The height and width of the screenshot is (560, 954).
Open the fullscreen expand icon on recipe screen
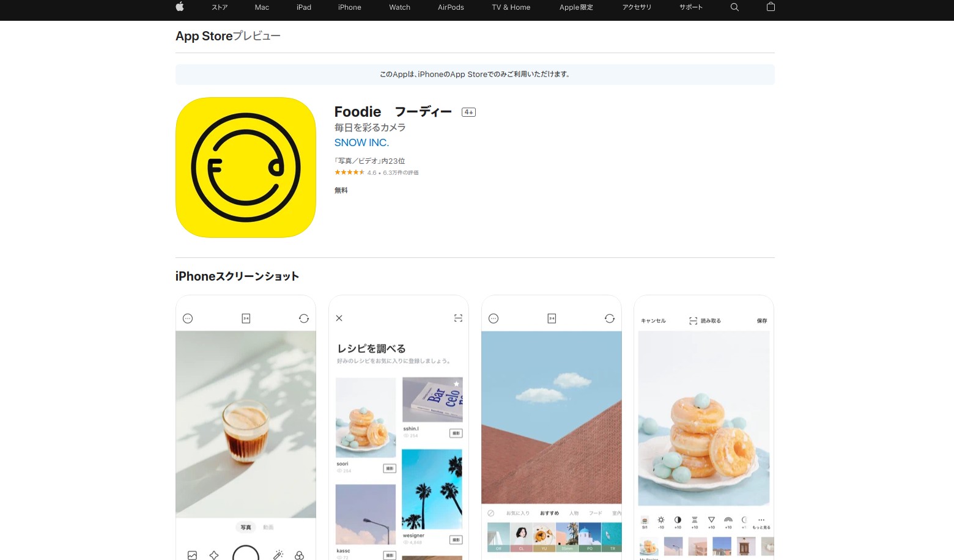point(458,318)
